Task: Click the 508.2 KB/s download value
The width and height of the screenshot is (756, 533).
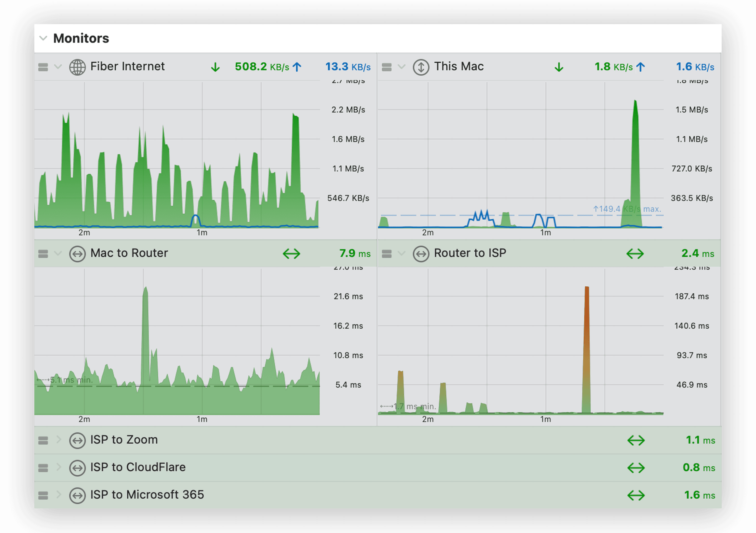Action: (x=262, y=67)
